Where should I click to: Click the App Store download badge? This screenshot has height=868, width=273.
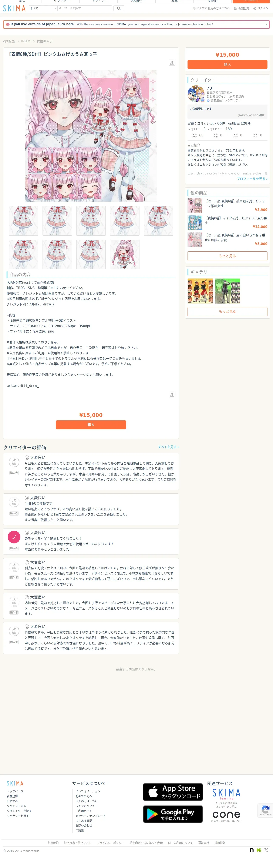click(x=173, y=792)
